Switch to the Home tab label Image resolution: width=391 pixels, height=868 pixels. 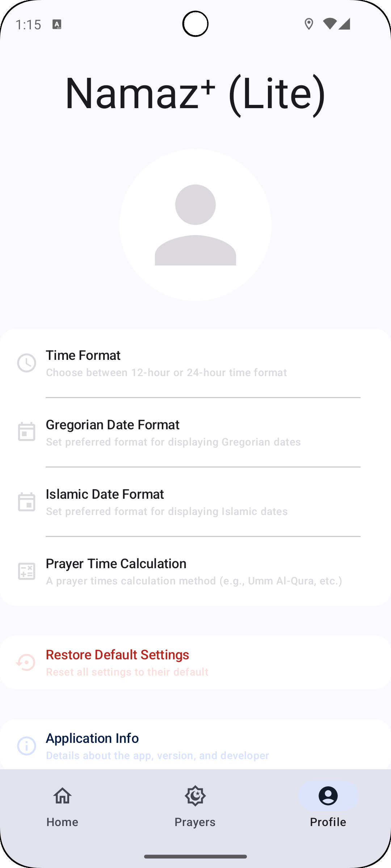[x=62, y=822]
